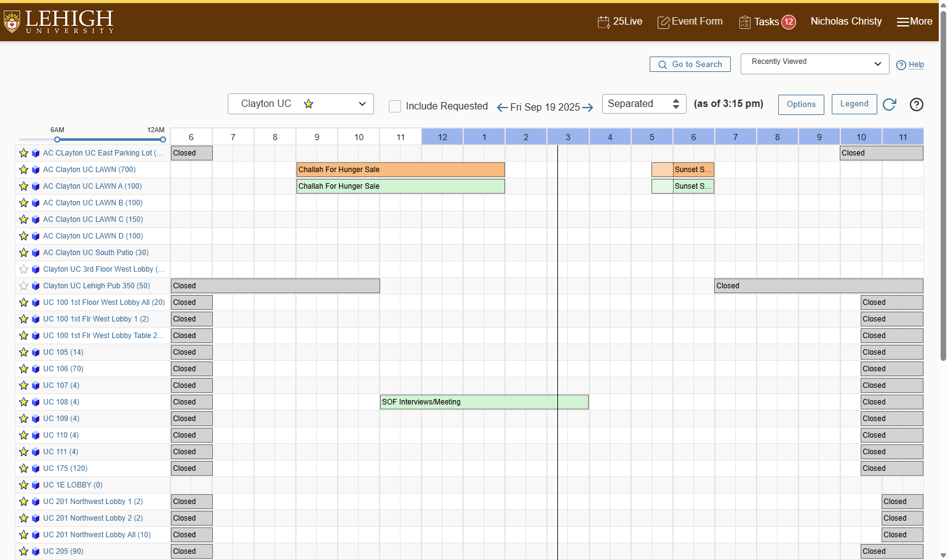Open the Event Form

[x=690, y=22]
